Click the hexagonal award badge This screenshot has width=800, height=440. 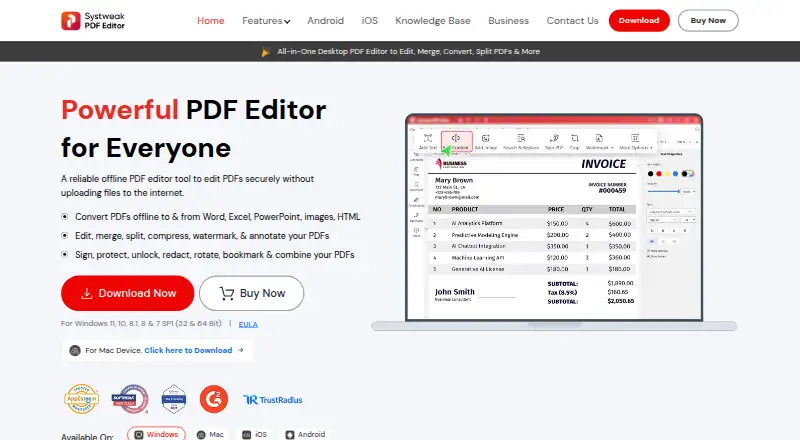click(173, 399)
